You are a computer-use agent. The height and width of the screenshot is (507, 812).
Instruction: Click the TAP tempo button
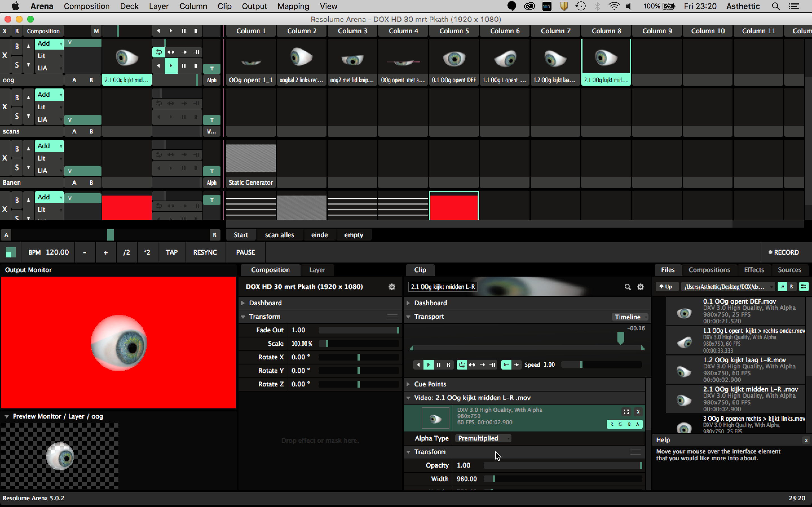click(x=171, y=252)
